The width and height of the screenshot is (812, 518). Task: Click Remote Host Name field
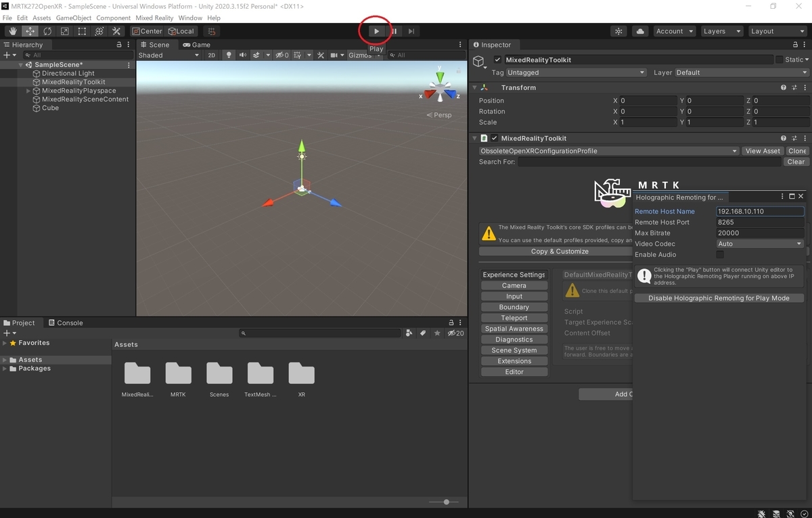click(x=760, y=211)
